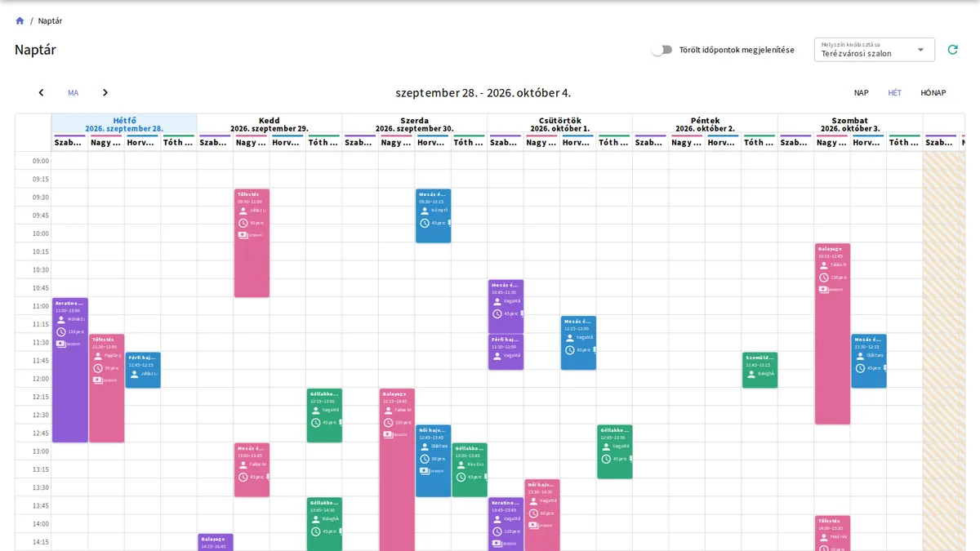Click the clock icon in Saturday's 10:15–12:45 Balayage
980x551 pixels.
[823, 277]
